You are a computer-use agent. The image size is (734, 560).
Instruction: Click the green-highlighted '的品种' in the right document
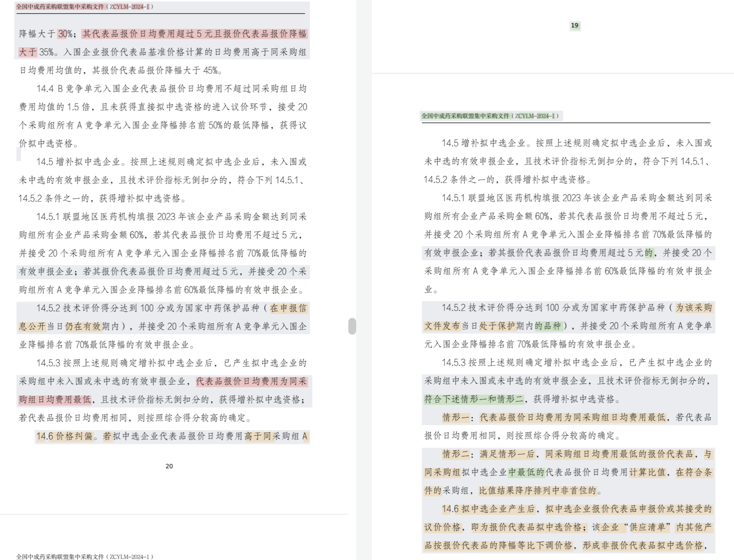548,326
